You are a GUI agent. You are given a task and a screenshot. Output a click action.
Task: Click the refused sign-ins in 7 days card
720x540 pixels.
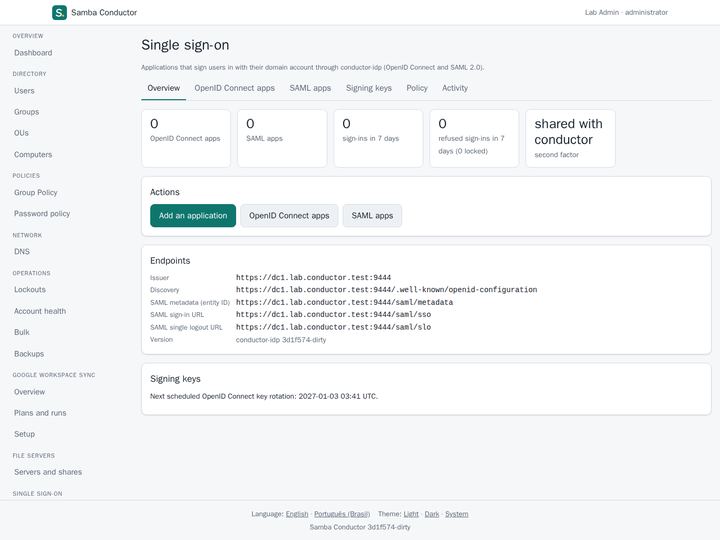click(474, 138)
